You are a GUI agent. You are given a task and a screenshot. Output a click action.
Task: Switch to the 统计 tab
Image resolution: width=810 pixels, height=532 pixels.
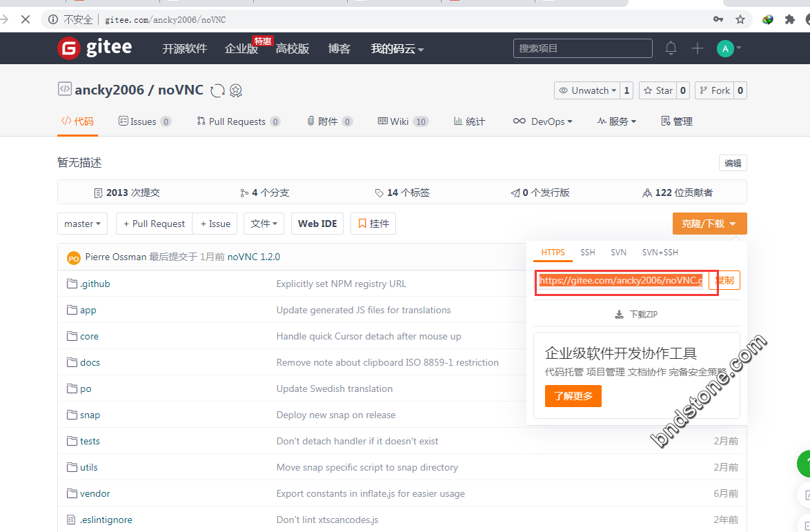(469, 121)
